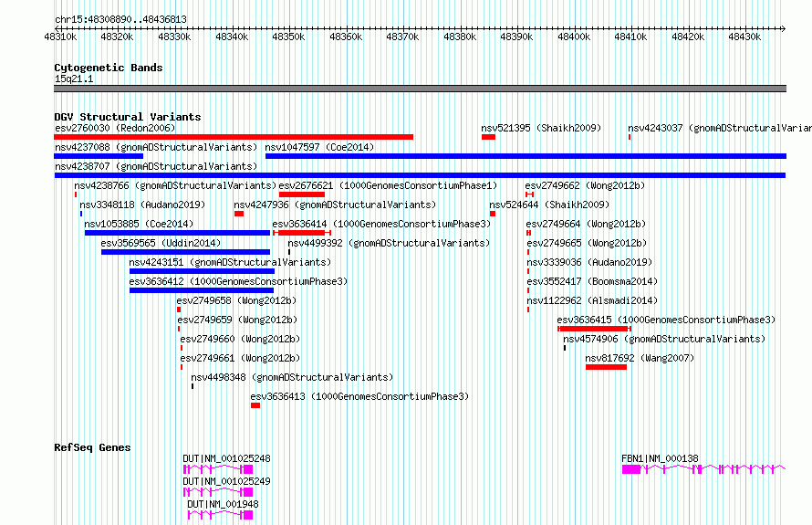The height and width of the screenshot is (525, 812).
Task: Click nsv4498348 gnomAD variant label
Action: [x=292, y=377]
